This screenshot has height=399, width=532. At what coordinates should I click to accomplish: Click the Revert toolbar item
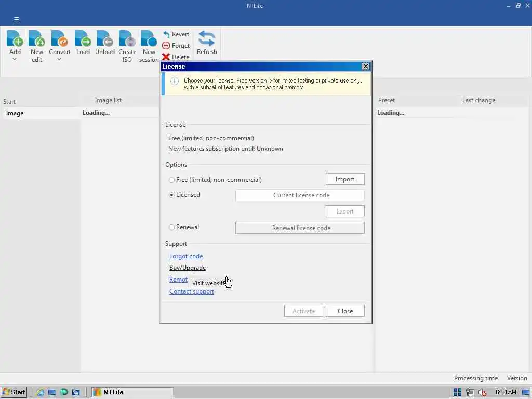(176, 34)
